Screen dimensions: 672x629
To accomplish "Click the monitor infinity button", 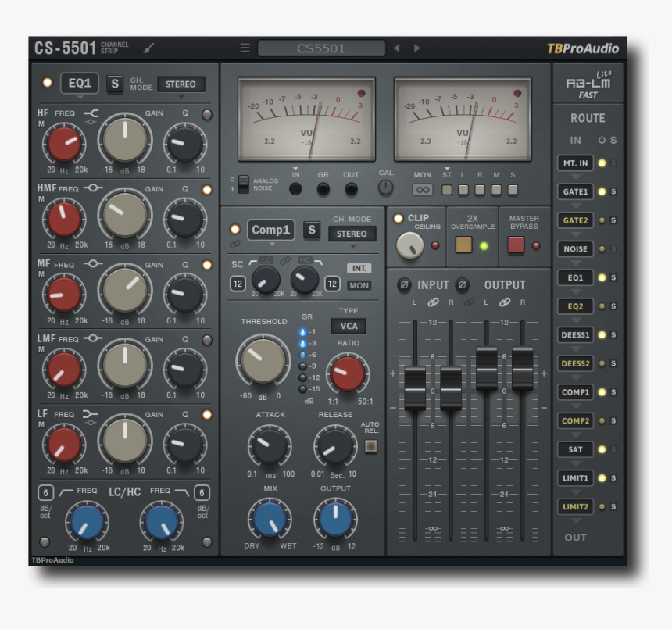I will coord(423,190).
